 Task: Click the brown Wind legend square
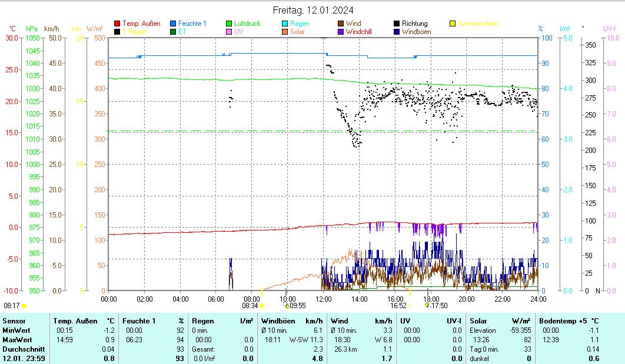[x=341, y=24]
